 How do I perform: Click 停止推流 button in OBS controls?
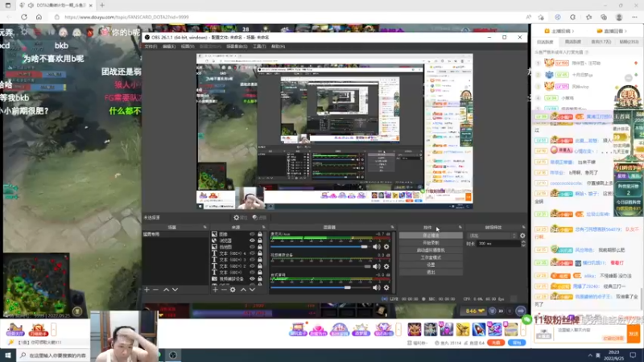click(x=431, y=236)
